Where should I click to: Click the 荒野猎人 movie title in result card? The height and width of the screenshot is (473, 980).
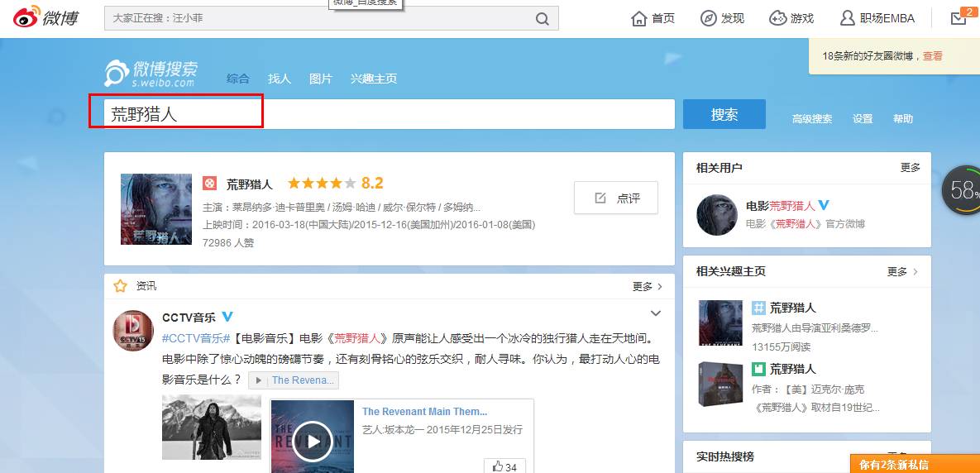tap(250, 184)
